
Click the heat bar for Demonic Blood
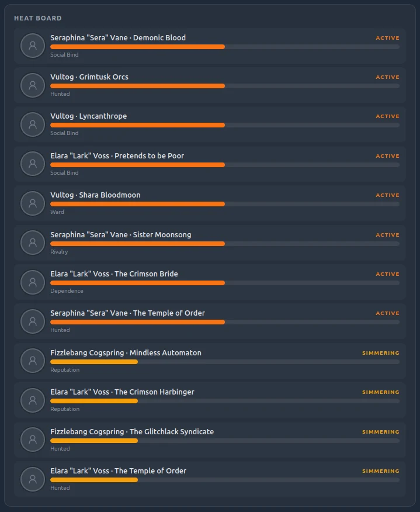click(225, 47)
